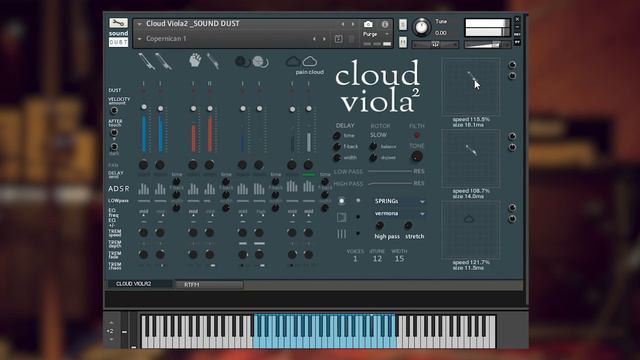Viewport: 640px width, 360px height.
Task: Expand the Copernican 1 preset dropdown arrow
Action: click(x=139, y=39)
